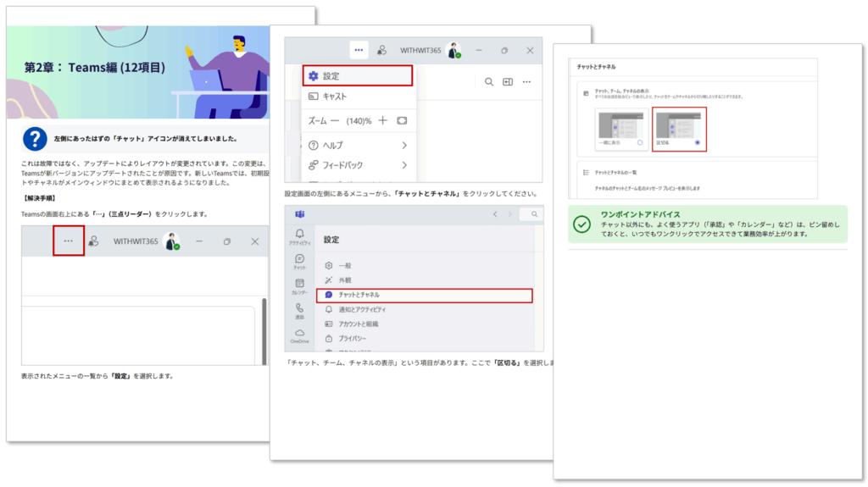
Task: Open 通話 in the Teams sidebar
Action: pos(299,311)
